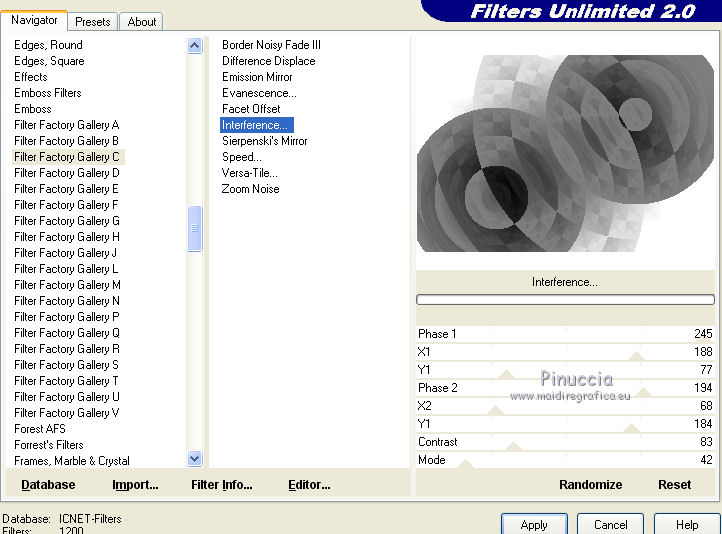Select the Edges, Round category

(48, 45)
